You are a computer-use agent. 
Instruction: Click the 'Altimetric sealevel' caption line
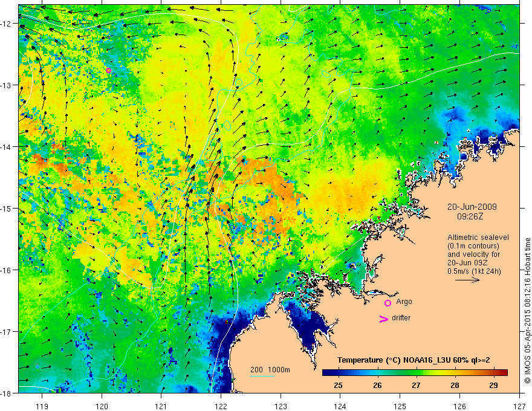click(x=478, y=238)
